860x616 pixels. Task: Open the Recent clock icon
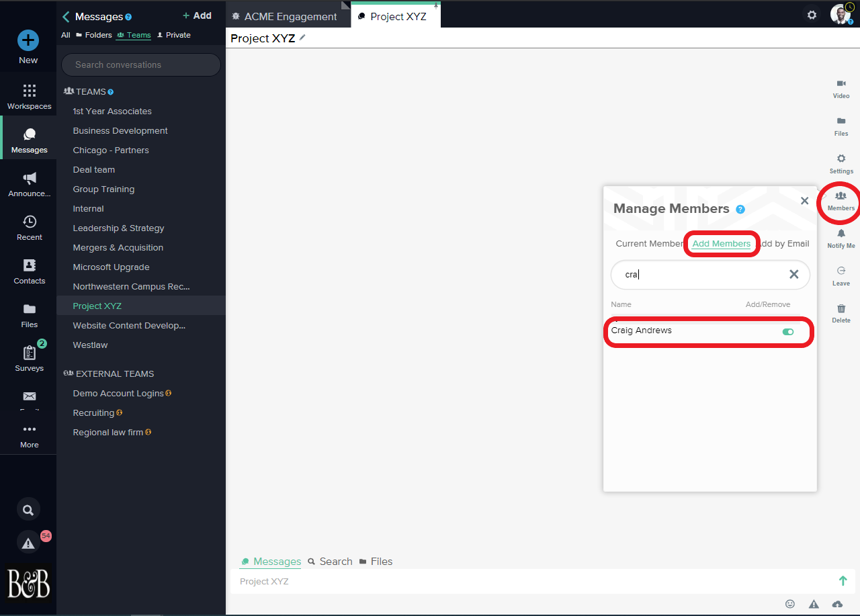coord(30,222)
